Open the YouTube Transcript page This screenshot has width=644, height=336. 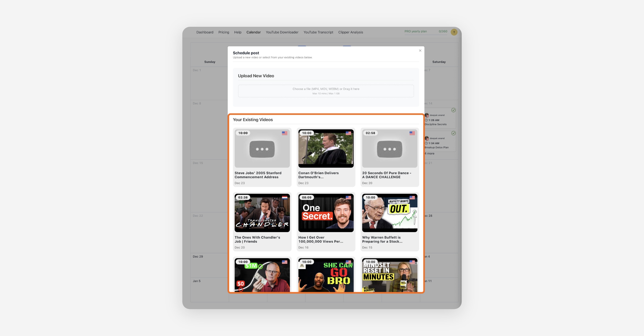pos(318,32)
